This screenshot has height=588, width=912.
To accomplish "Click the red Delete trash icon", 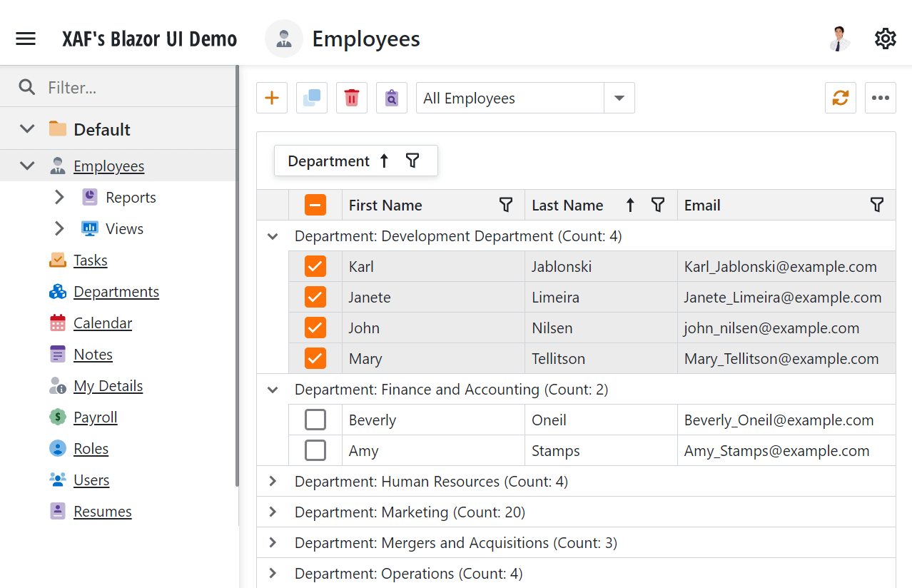I will [351, 98].
